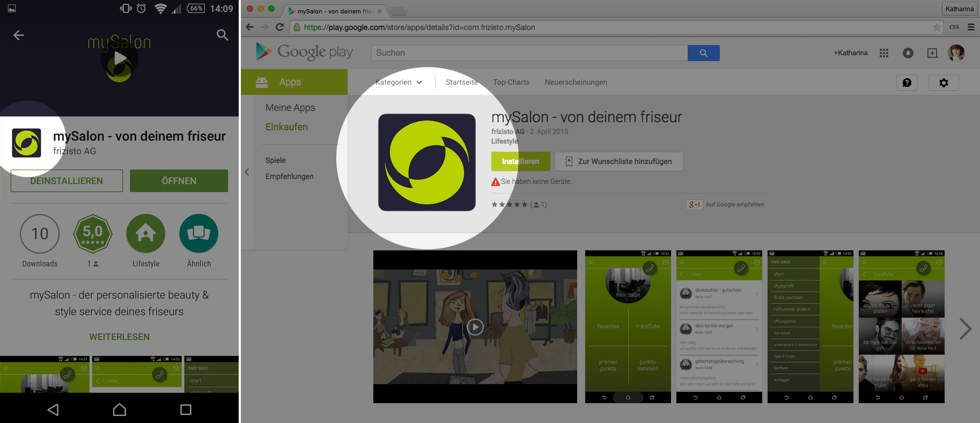980x423 pixels.
Task: Open settings gear button
Action: tap(944, 83)
